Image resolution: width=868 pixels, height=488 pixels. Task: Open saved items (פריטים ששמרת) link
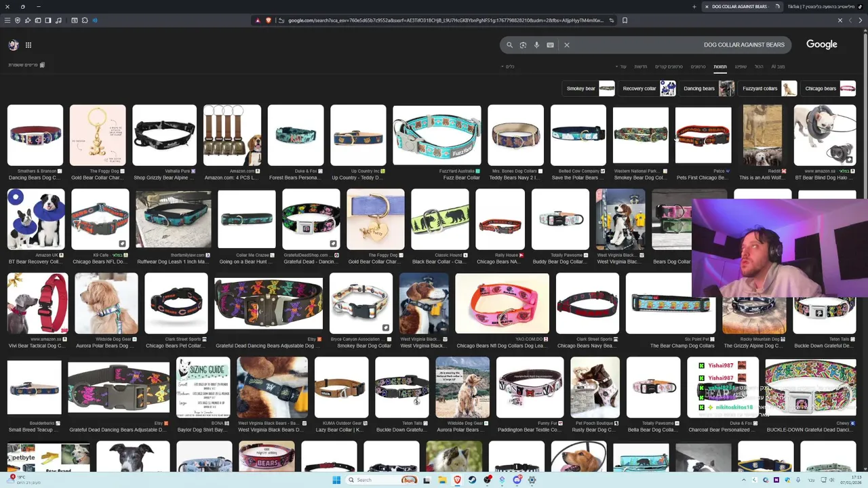point(26,65)
